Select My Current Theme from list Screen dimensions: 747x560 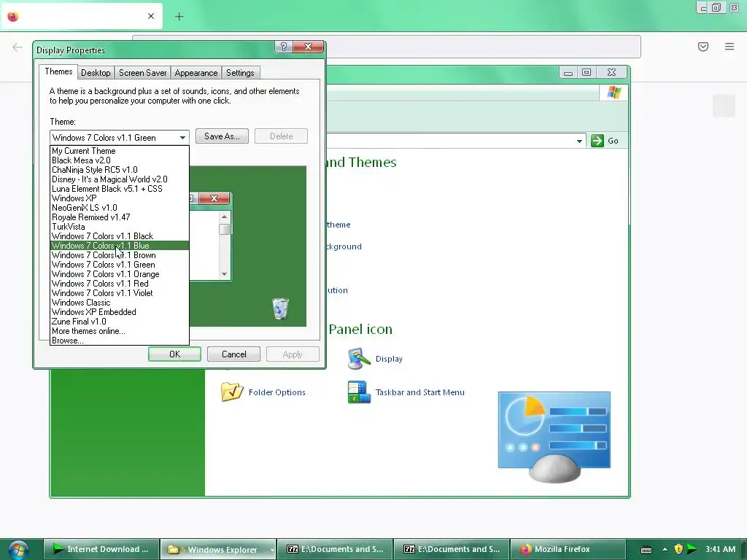[120, 151]
